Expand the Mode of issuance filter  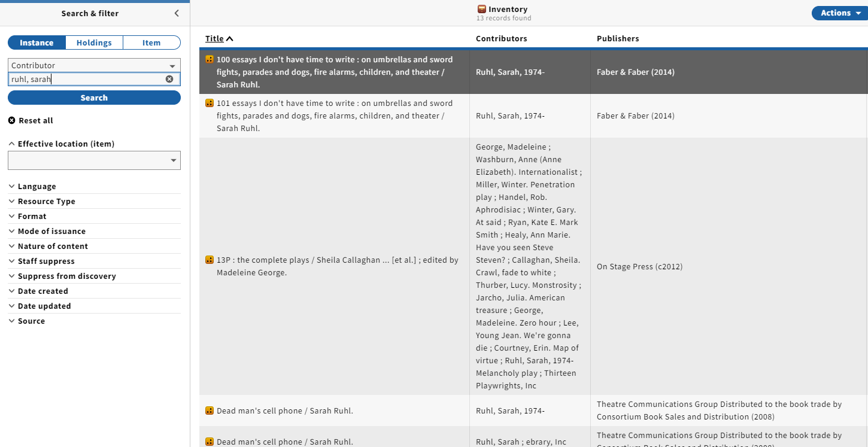(x=47, y=231)
